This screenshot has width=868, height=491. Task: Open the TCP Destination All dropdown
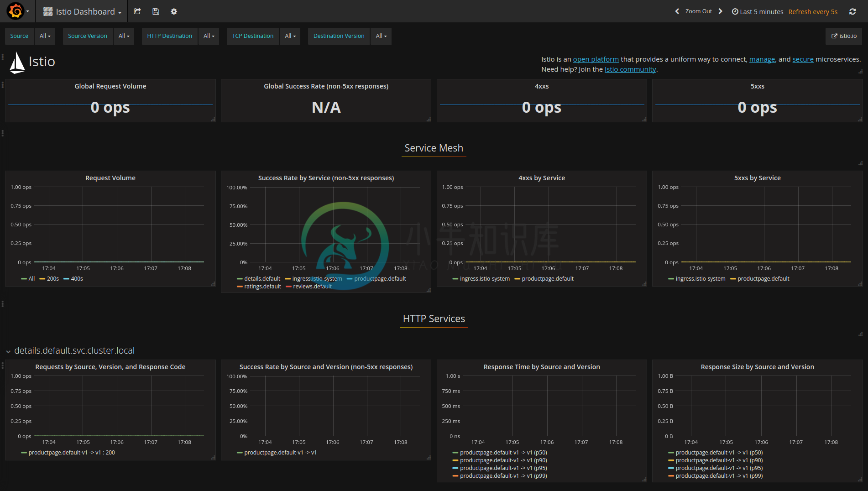pyautogui.click(x=290, y=36)
